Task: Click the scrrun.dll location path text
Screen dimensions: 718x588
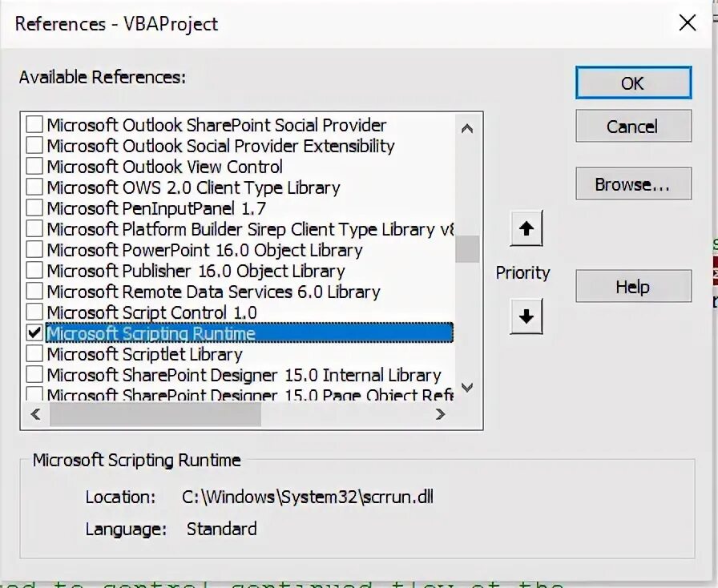Action: [307, 497]
